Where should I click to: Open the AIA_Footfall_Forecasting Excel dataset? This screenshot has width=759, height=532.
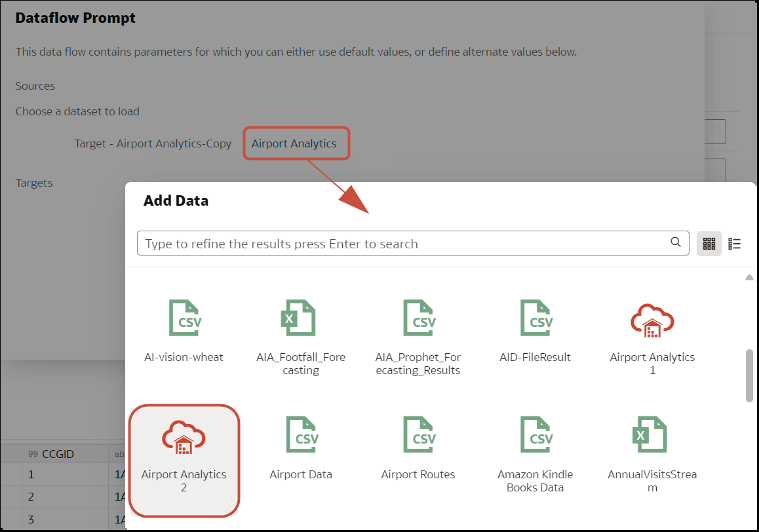pos(300,332)
